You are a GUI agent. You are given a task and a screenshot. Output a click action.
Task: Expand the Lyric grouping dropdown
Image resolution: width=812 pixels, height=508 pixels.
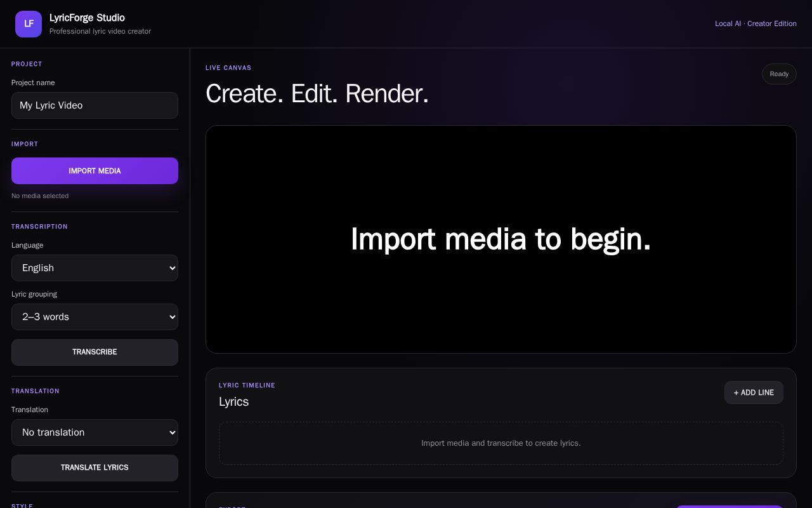pos(95,317)
